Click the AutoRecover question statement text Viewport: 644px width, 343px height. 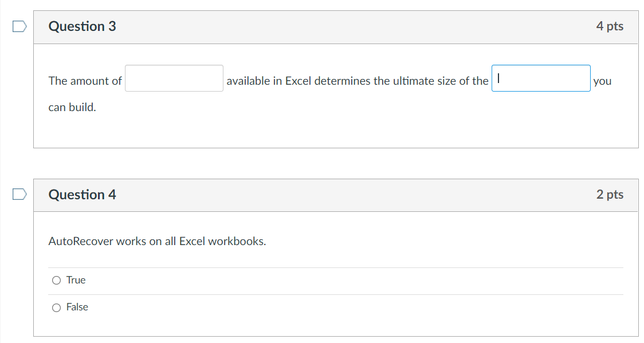click(x=156, y=241)
